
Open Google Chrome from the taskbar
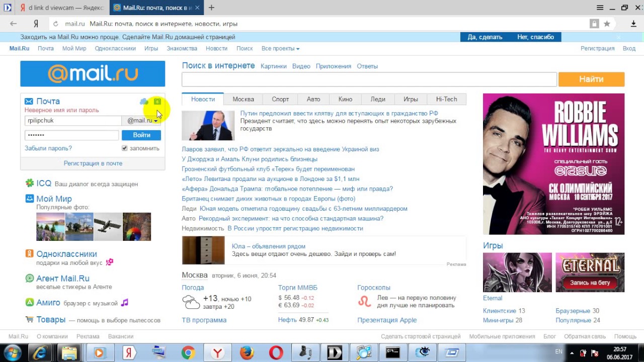pos(188,352)
